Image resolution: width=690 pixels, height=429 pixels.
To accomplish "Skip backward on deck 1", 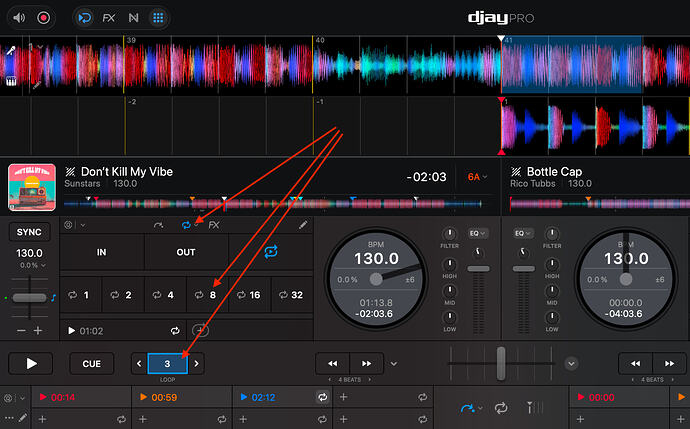I will (x=333, y=363).
